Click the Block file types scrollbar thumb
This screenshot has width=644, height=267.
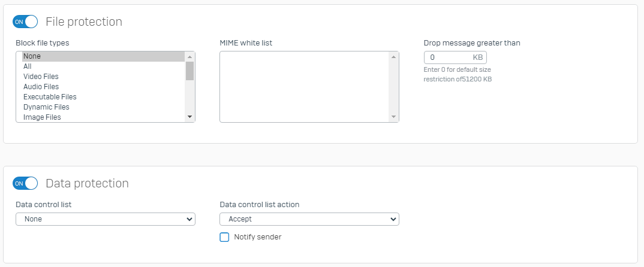(x=189, y=71)
